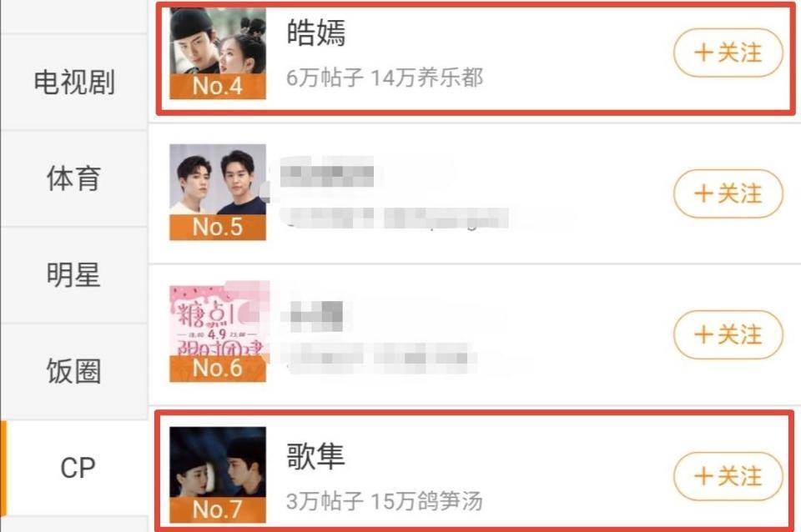Follow the 歌隼 topic with +关注
Viewport: 801px width, 532px height.
click(728, 476)
